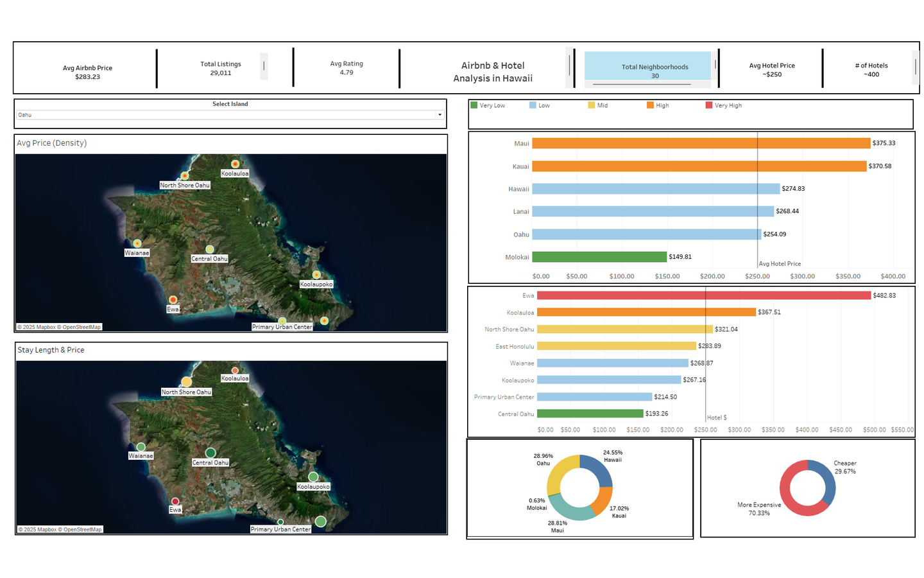The image size is (924, 578).
Task: Select the Oahu bar in island price chart
Action: [647, 234]
